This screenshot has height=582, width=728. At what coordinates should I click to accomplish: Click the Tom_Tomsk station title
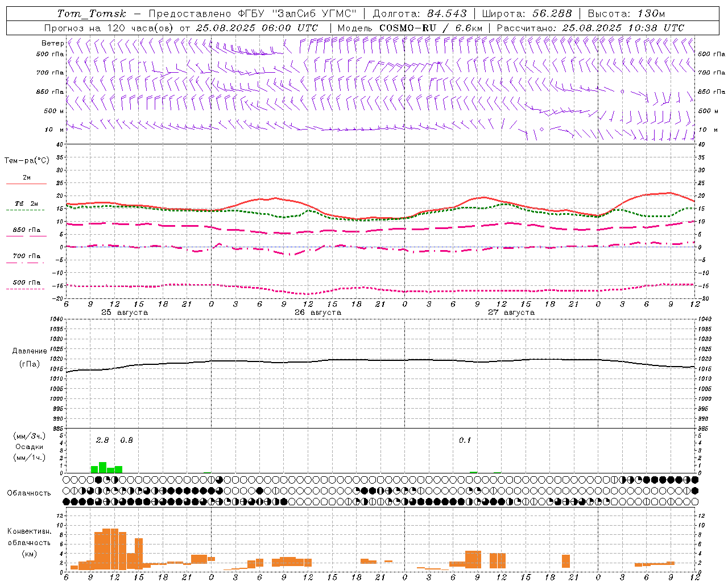(x=92, y=14)
